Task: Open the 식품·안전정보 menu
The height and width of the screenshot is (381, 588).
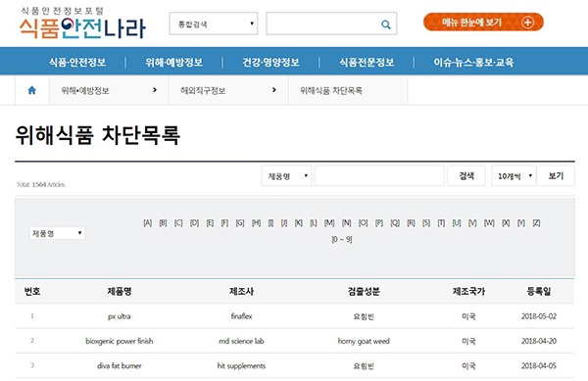Action: (77, 62)
